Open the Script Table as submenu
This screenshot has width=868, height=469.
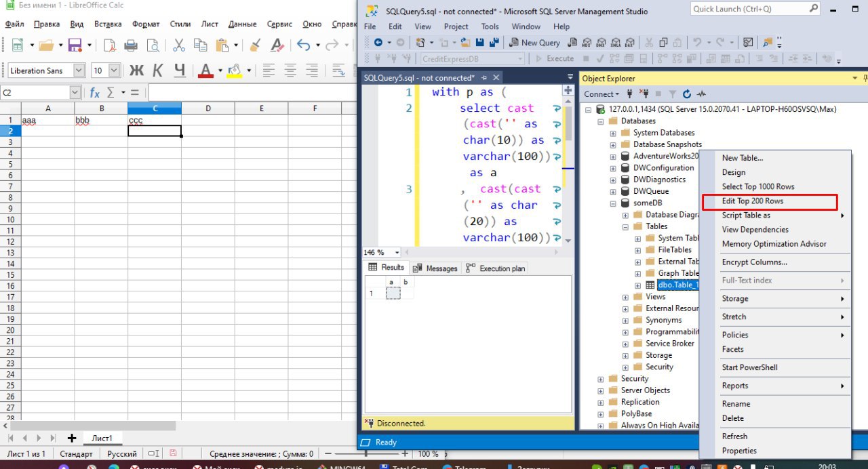(x=775, y=216)
